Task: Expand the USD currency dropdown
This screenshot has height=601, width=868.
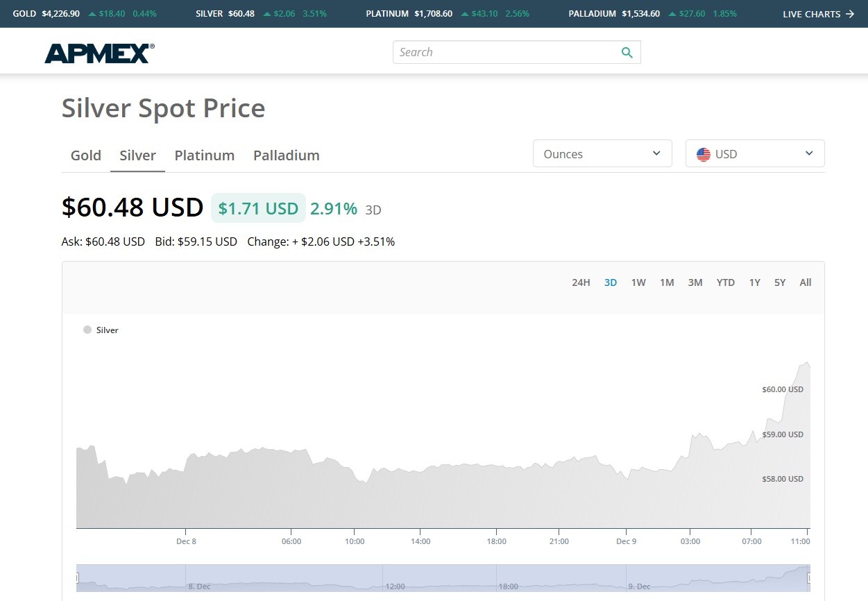Action: tap(755, 154)
